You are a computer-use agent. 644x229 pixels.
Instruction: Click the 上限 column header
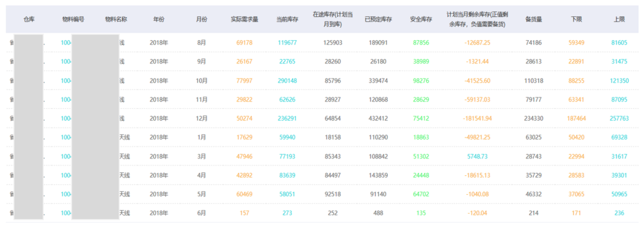(619, 20)
